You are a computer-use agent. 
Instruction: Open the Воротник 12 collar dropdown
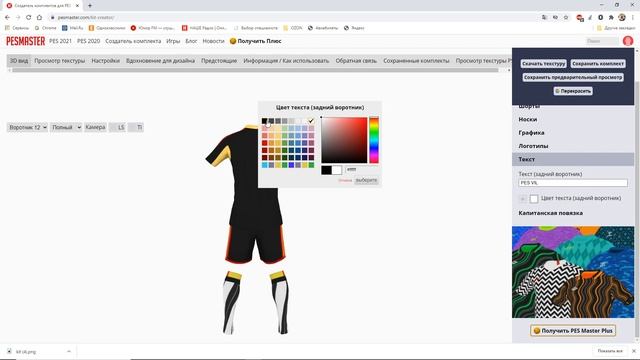point(27,127)
